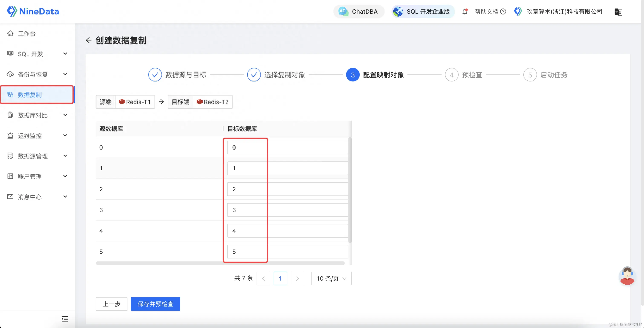Open the notification bell icon
The image size is (644, 328).
pyautogui.click(x=465, y=11)
